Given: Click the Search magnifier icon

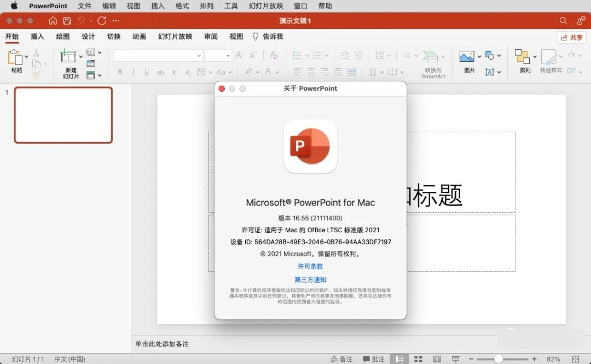Looking at the screenshot, I should (x=563, y=21).
